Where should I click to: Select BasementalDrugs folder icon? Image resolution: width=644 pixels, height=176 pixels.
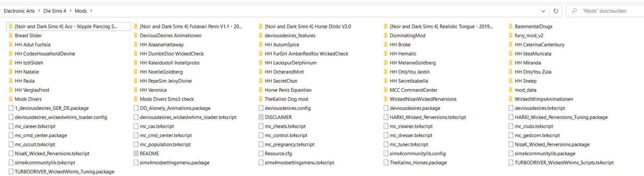tap(511, 27)
